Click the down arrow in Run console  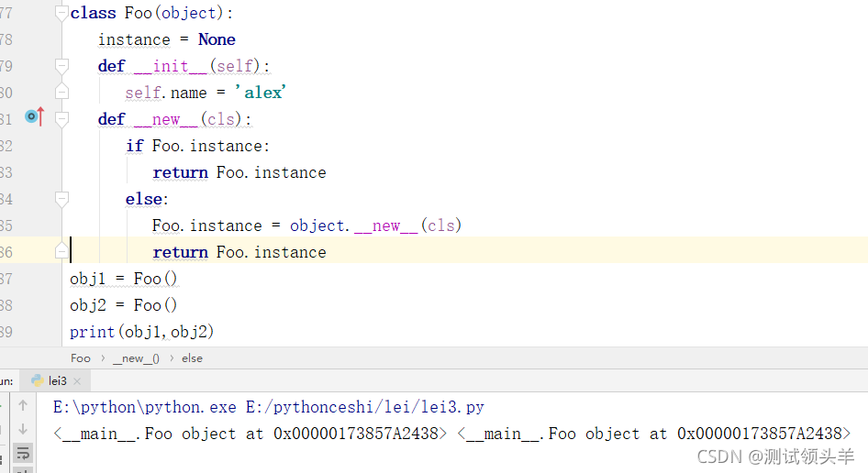[23, 429]
